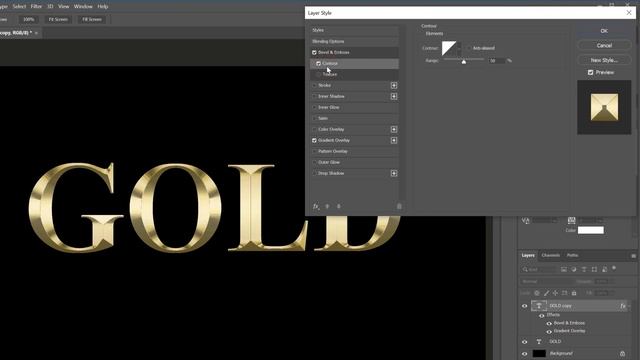
Task: Open the Window menu
Action: tap(83, 7)
